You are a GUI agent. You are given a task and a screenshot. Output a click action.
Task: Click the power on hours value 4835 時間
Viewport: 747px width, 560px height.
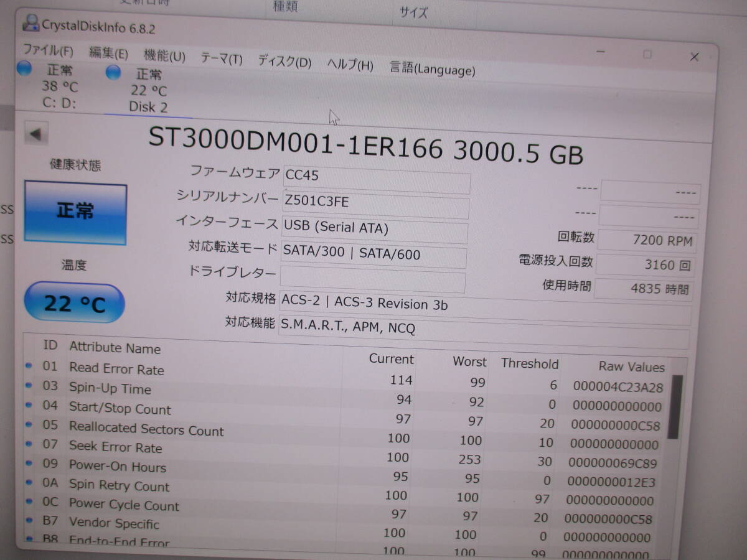click(644, 289)
